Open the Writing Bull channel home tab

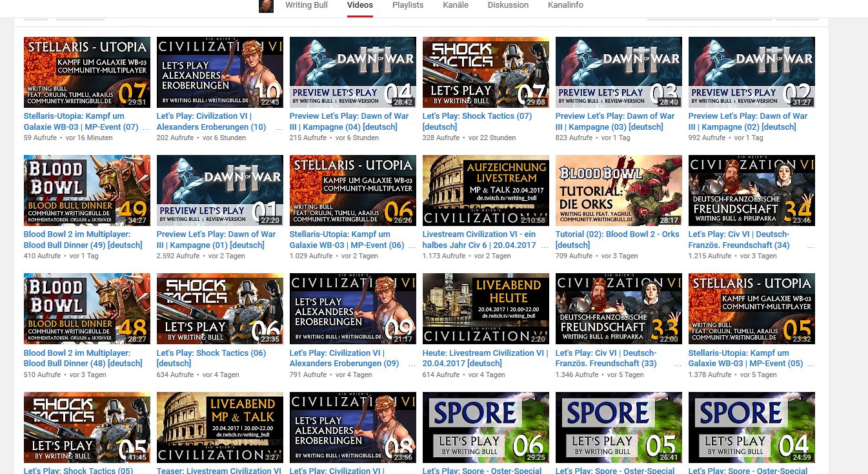[307, 5]
